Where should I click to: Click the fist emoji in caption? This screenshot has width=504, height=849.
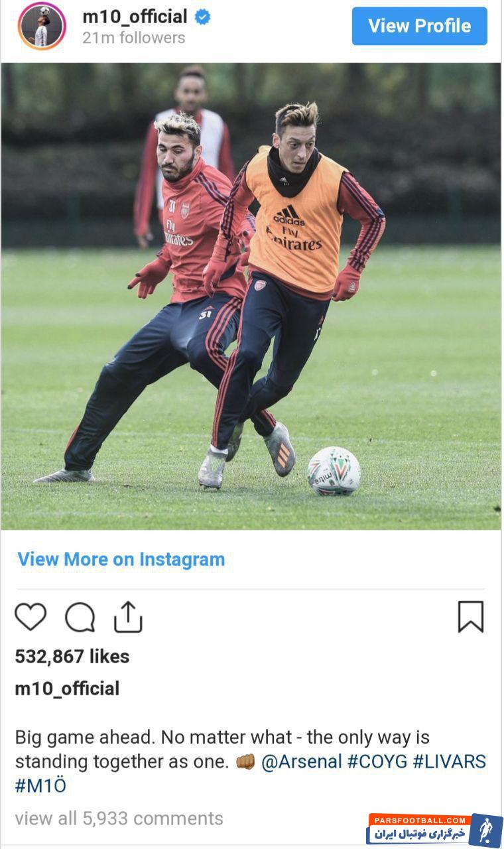pyautogui.click(x=245, y=761)
